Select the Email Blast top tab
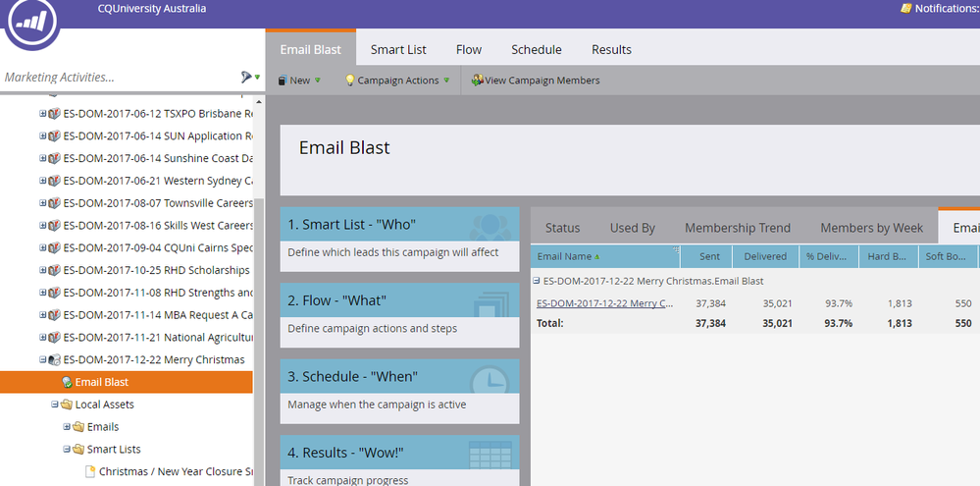Image resolution: width=980 pixels, height=486 pixels. click(311, 48)
